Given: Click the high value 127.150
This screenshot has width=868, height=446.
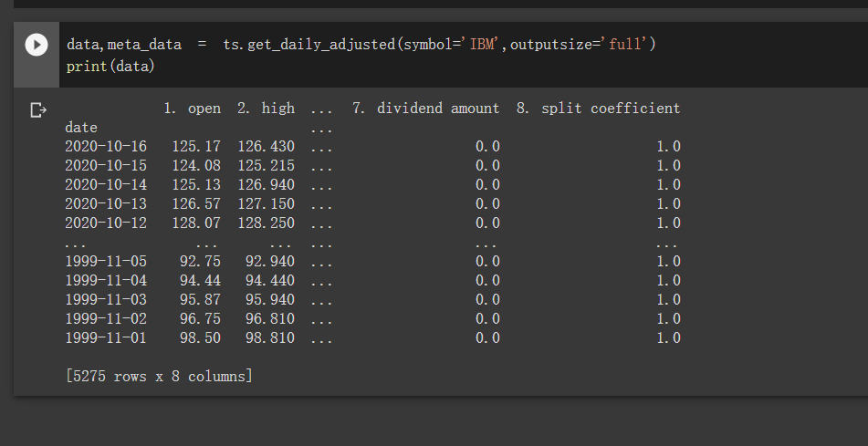Looking at the screenshot, I should [266, 204].
